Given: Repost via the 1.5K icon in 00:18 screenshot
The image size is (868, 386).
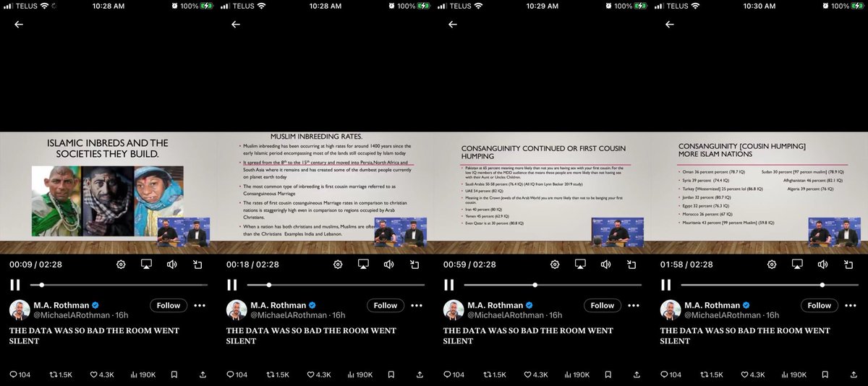Looking at the screenshot, I should 276,374.
